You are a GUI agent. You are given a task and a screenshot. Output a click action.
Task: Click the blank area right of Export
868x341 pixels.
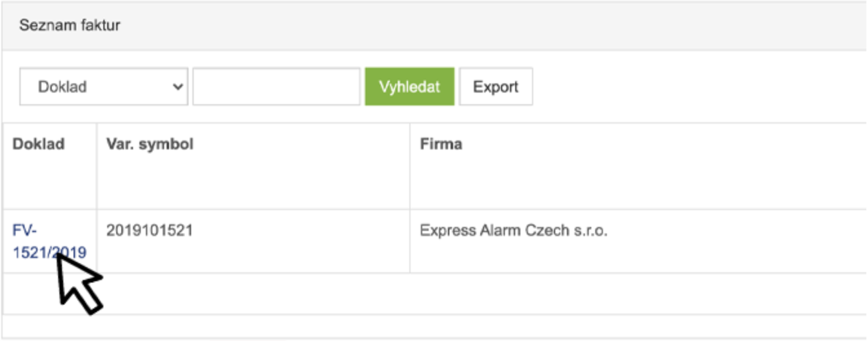[700, 87]
